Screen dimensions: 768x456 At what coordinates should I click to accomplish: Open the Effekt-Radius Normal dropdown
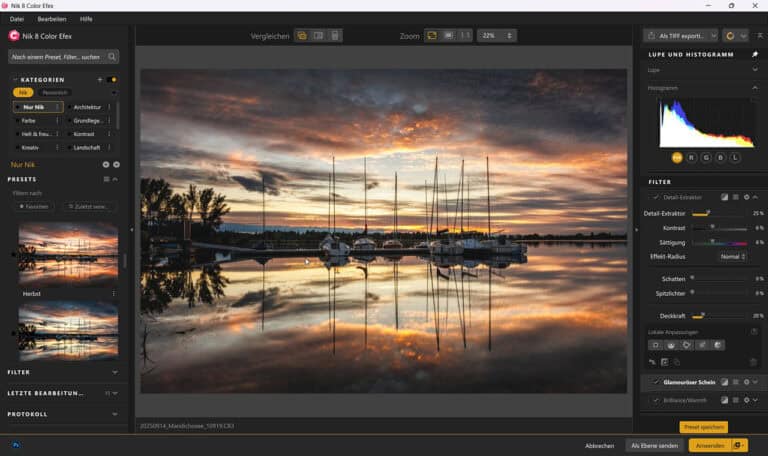coord(733,257)
